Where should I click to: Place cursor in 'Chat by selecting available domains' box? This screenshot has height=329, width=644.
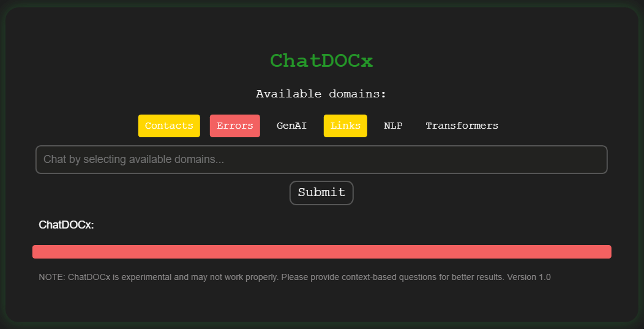[321, 159]
